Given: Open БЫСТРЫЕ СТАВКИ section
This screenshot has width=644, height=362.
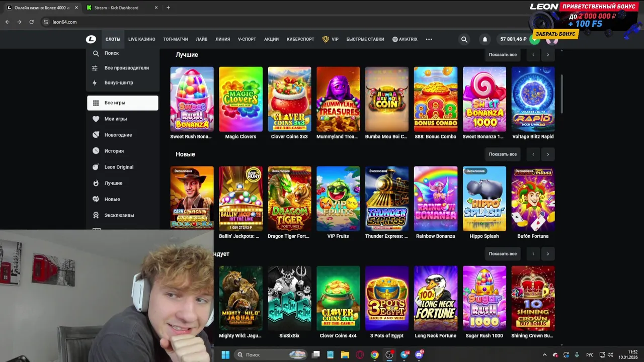Looking at the screenshot, I should (365, 39).
